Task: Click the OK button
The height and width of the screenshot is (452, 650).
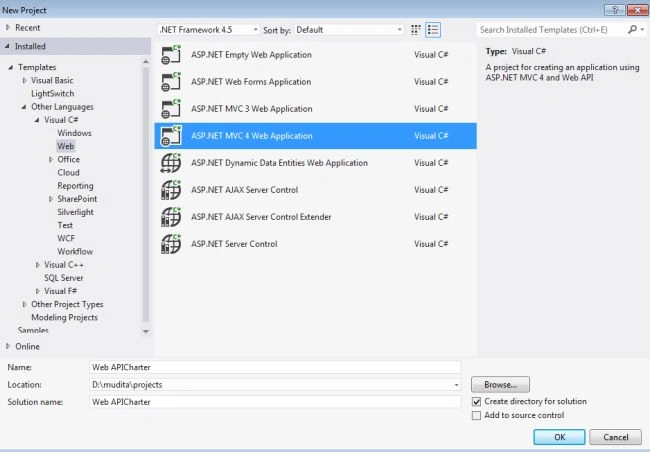Action: [560, 437]
